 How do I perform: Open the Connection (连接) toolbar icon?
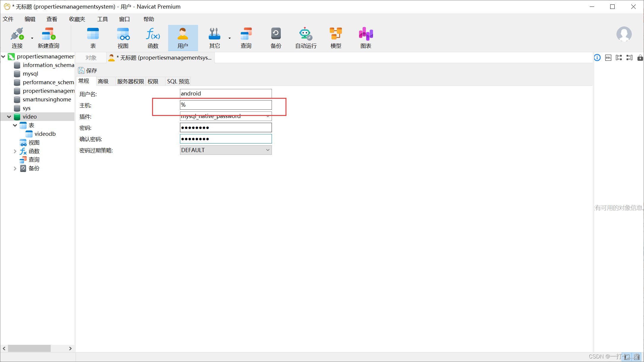coord(17,38)
